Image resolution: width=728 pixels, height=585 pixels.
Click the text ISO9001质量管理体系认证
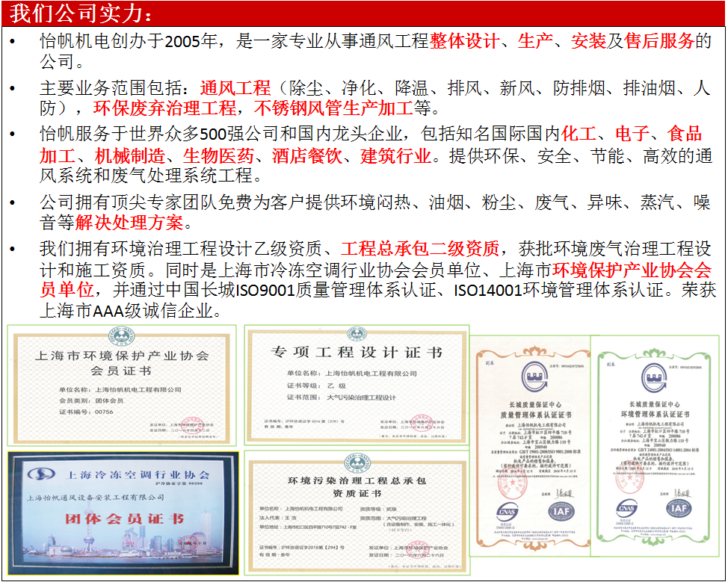[x=336, y=290]
